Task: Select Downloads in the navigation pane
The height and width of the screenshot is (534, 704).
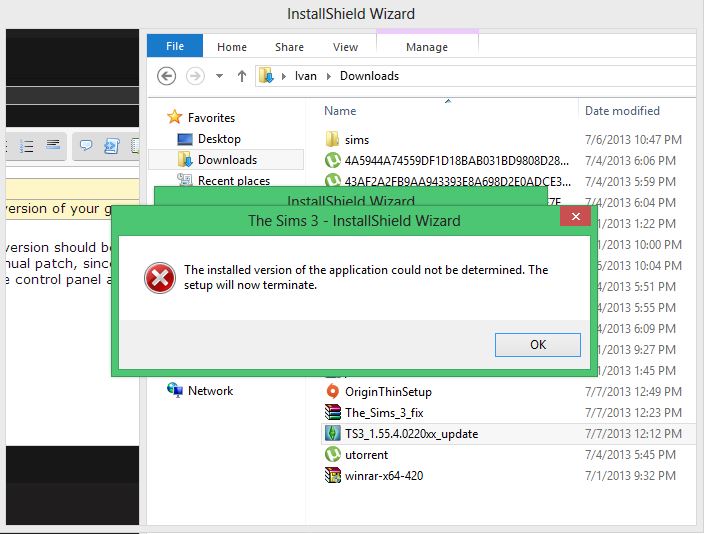Action: coord(227,160)
